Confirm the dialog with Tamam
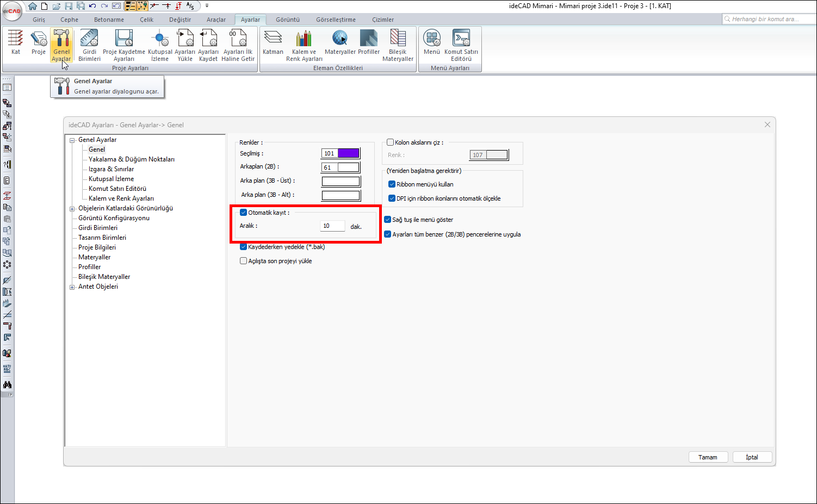Viewport: 817px width, 504px height. point(708,457)
